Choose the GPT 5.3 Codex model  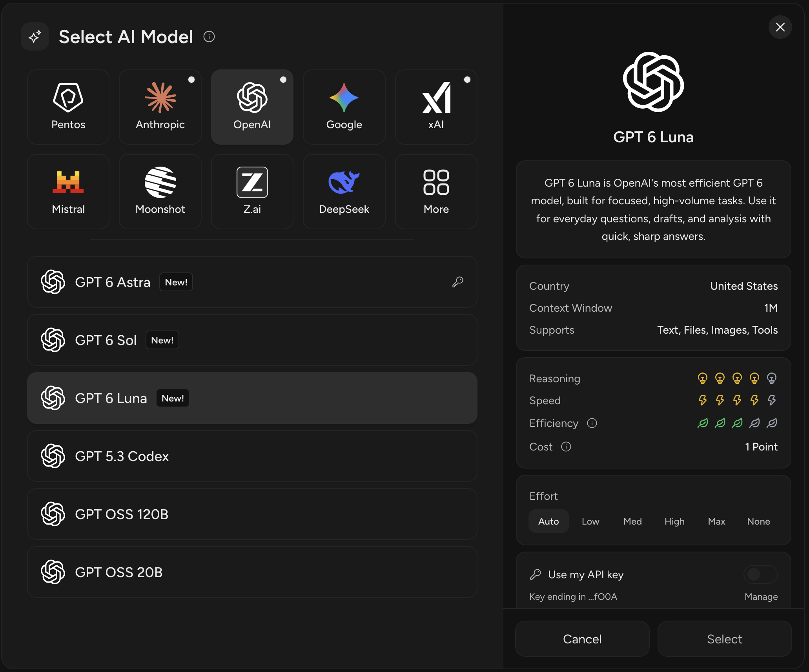point(252,456)
